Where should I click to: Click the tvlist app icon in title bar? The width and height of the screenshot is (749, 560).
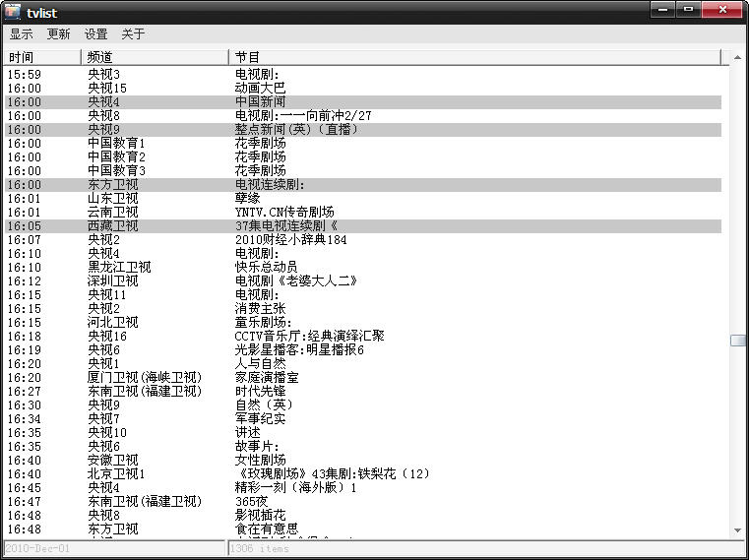click(x=13, y=12)
